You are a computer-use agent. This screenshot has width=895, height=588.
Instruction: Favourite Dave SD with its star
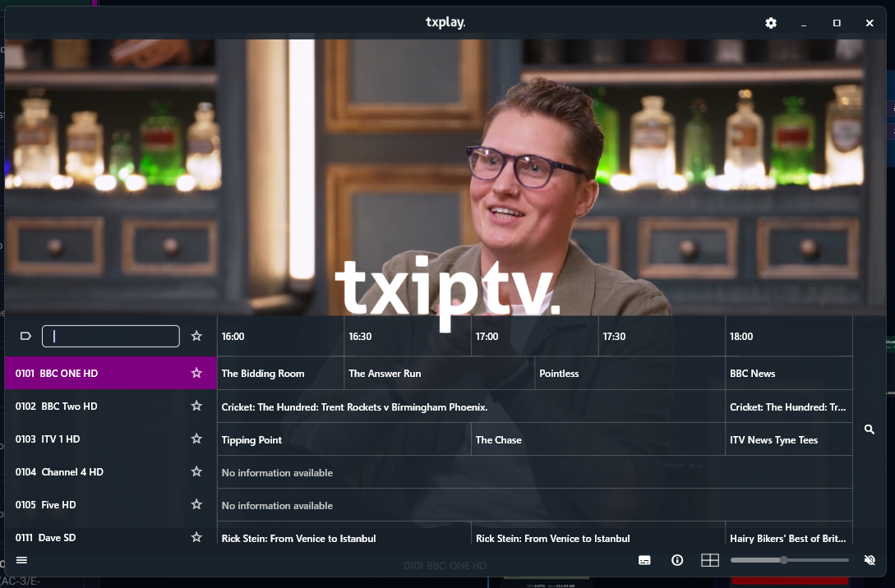click(x=196, y=537)
